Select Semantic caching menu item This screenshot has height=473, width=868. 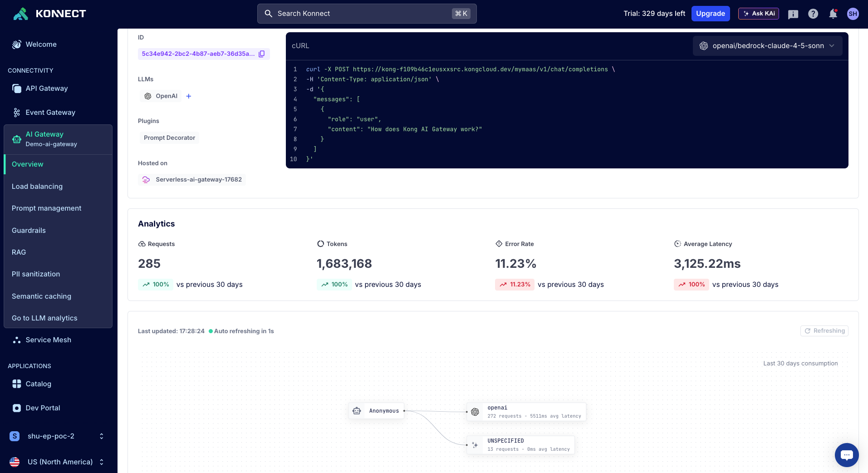(41, 296)
